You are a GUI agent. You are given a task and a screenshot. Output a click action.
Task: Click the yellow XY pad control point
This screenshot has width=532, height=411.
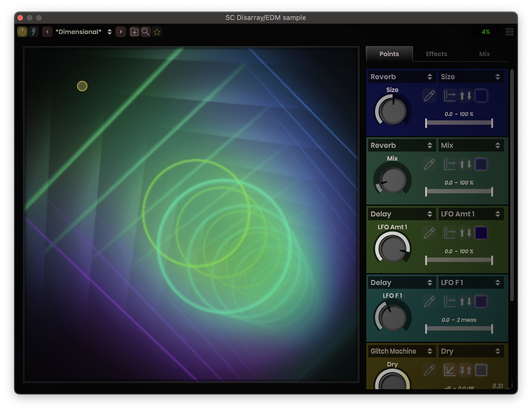82,86
